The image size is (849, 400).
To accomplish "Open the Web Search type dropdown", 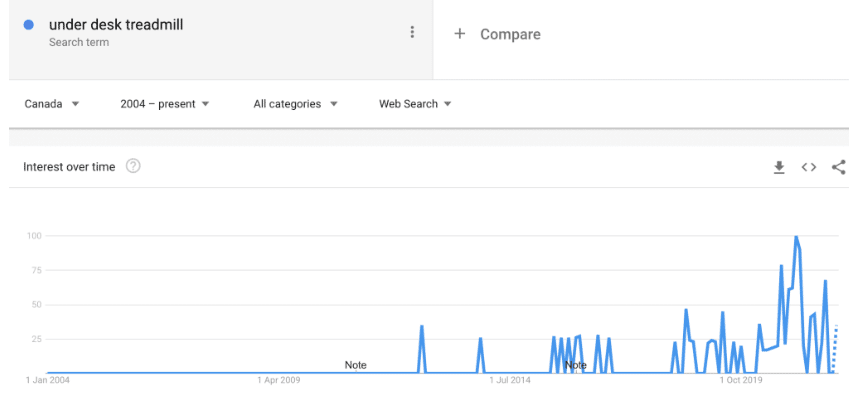I will point(415,104).
